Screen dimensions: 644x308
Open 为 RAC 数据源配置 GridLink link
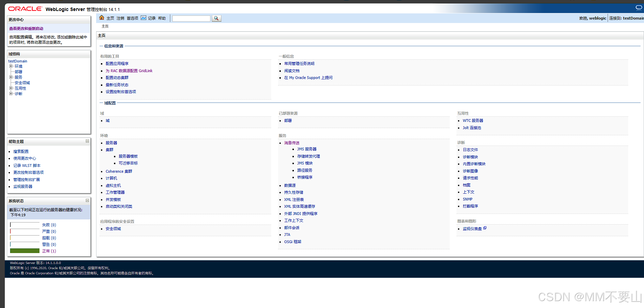[129, 71]
